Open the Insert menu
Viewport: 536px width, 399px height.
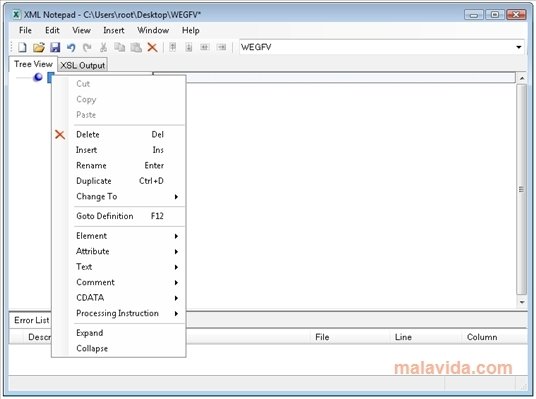pos(113,30)
